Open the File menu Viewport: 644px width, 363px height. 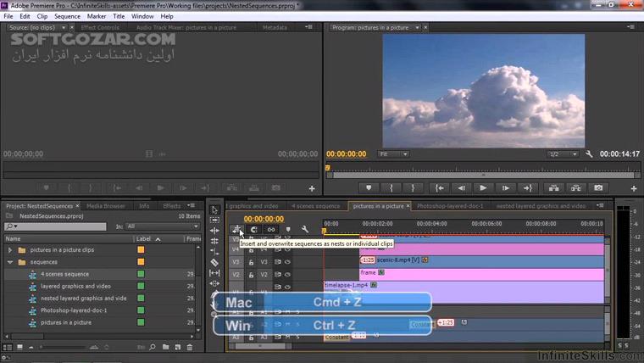[x=8, y=16]
